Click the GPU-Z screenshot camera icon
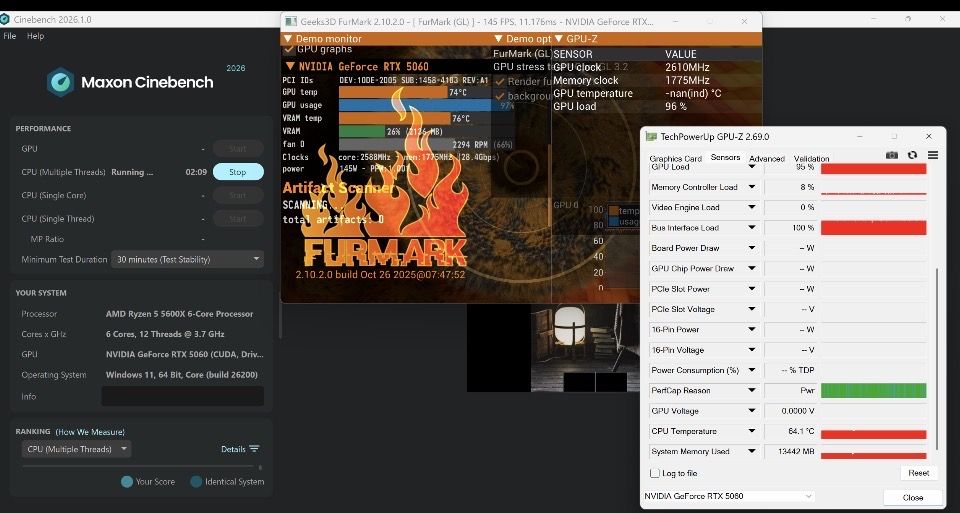Image resolution: width=960 pixels, height=513 pixels. click(x=892, y=155)
